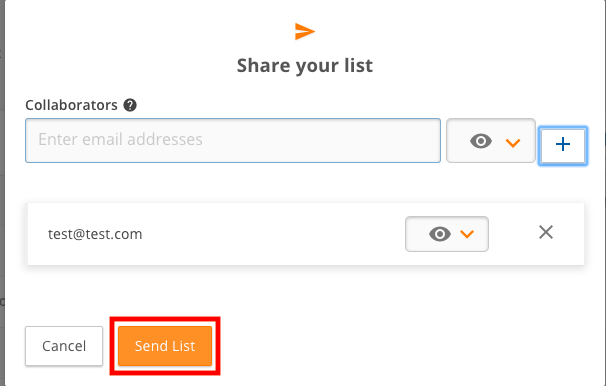
Task: Focus the Enter email addresses field
Action: [233, 141]
